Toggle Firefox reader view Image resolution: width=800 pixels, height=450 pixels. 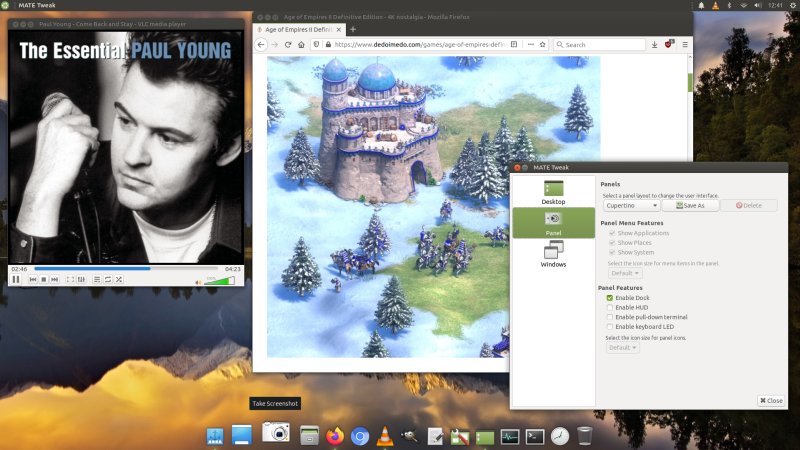514,44
